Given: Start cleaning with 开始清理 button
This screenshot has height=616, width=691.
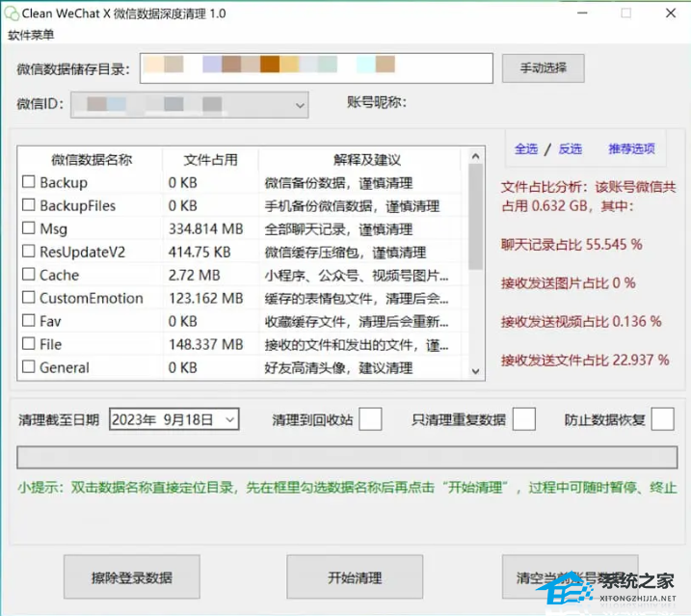Looking at the screenshot, I should 355,577.
